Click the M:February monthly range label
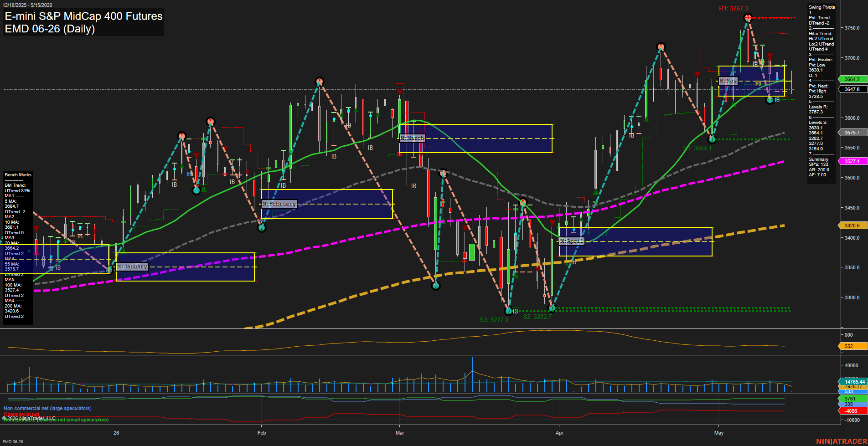Image resolution: width=868 pixels, height=446 pixels. [x=279, y=204]
